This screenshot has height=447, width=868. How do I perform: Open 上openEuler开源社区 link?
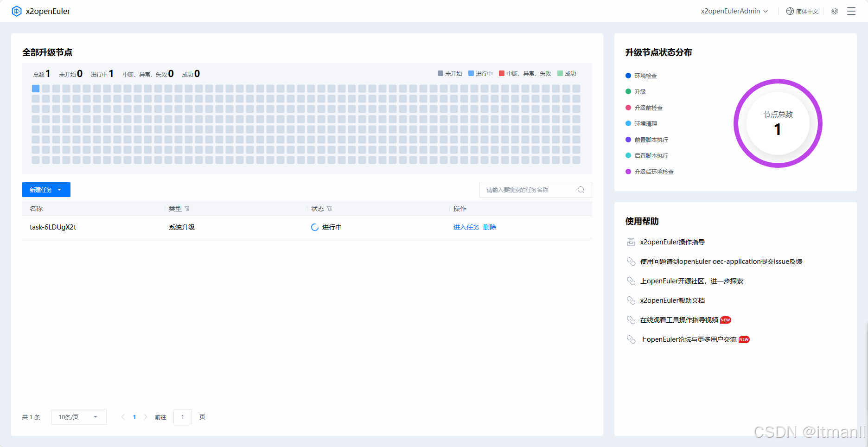point(691,281)
